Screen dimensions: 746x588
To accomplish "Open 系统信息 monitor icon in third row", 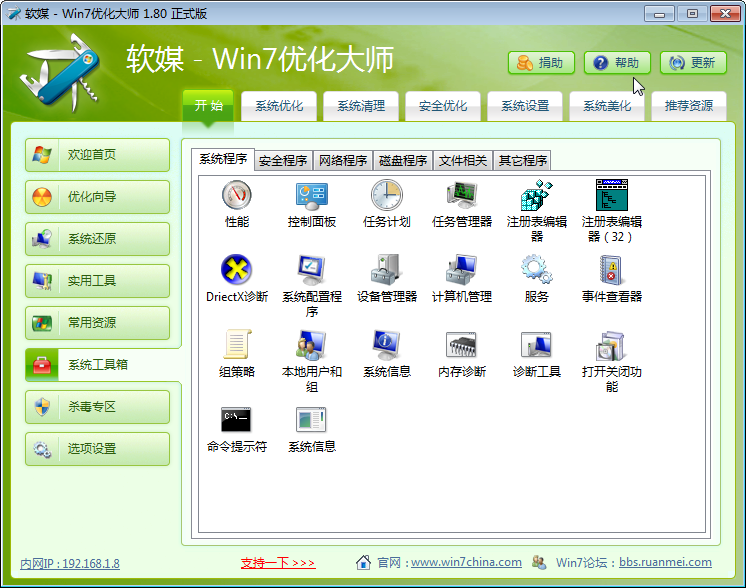I will 387,345.
